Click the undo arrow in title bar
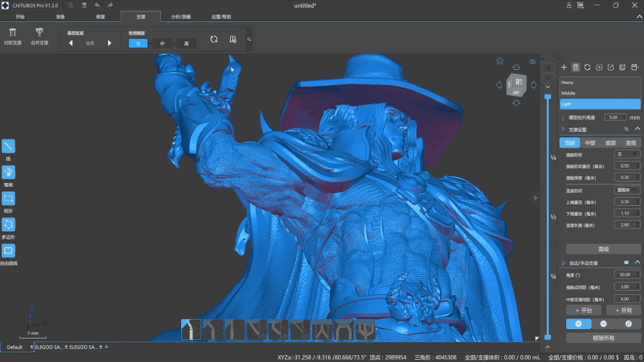The image size is (644, 362). 97,5
